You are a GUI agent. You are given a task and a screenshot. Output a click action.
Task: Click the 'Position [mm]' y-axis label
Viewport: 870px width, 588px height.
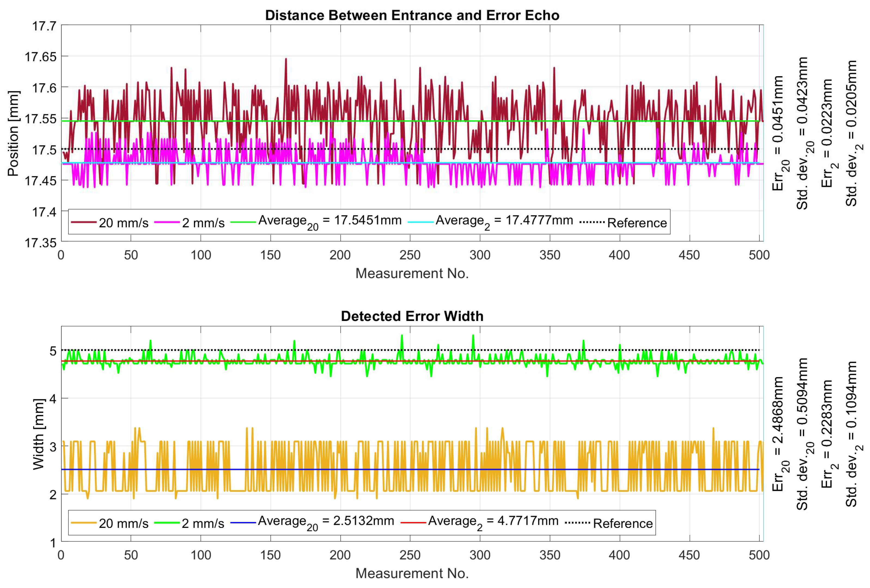(x=13, y=133)
